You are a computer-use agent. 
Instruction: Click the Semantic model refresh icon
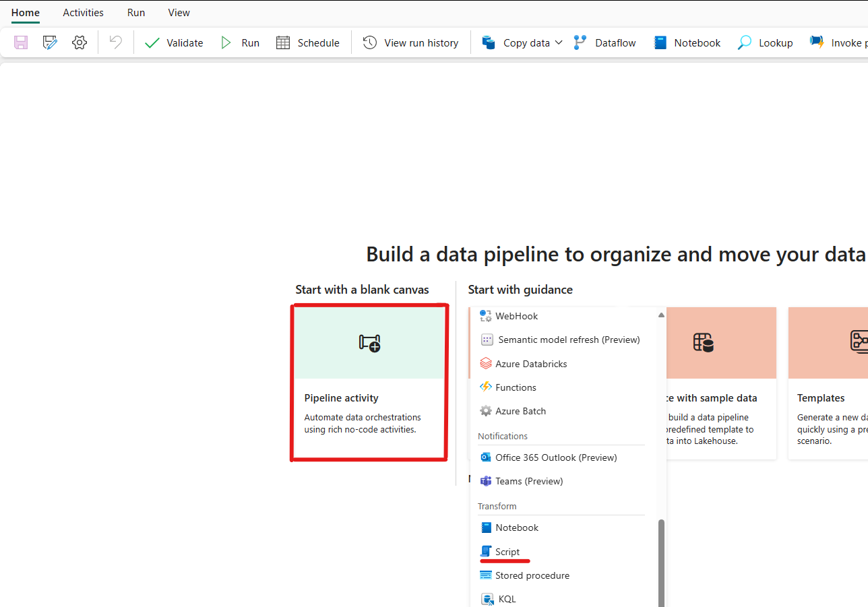tap(487, 340)
